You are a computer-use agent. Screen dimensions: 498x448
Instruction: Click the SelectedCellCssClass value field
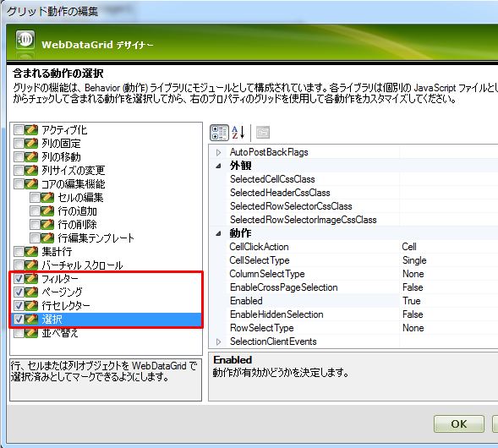point(448,179)
